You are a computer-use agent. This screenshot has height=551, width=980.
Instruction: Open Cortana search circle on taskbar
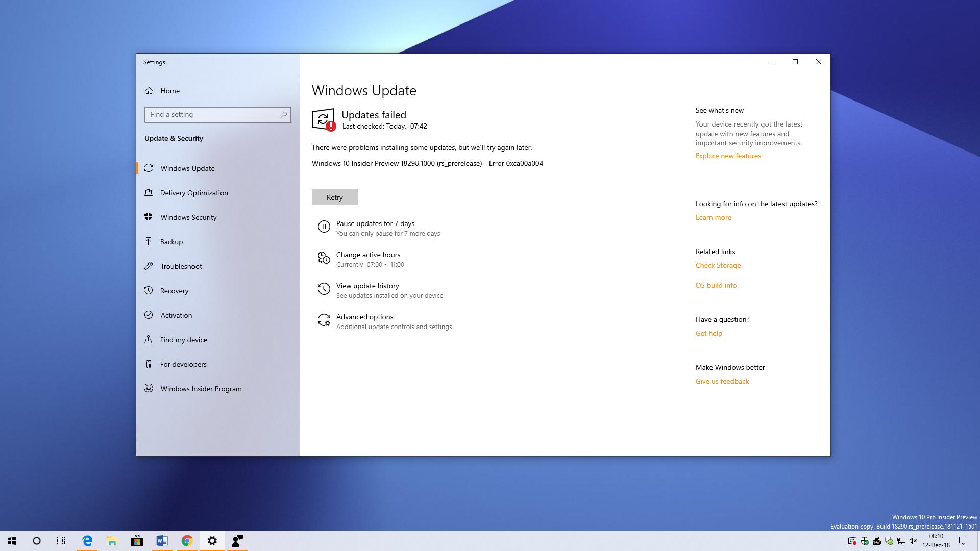pos(37,541)
